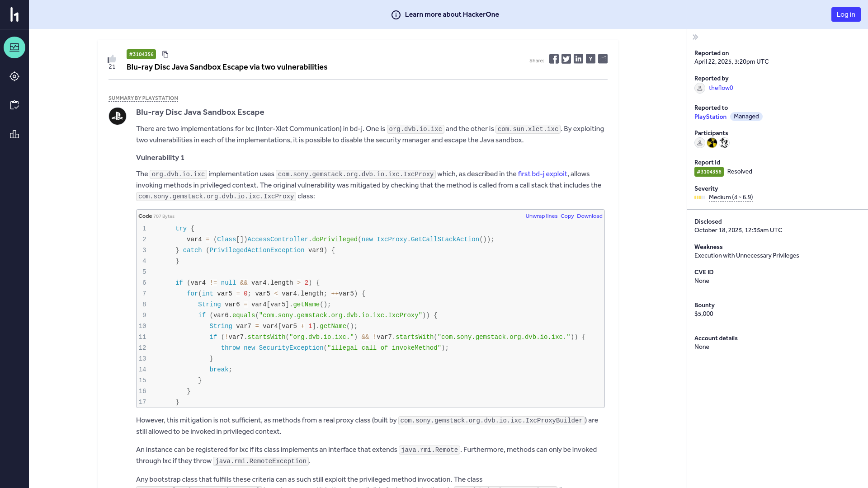This screenshot has width=868, height=488.
Task: Click the Medium severity rating bar
Action: point(700,197)
